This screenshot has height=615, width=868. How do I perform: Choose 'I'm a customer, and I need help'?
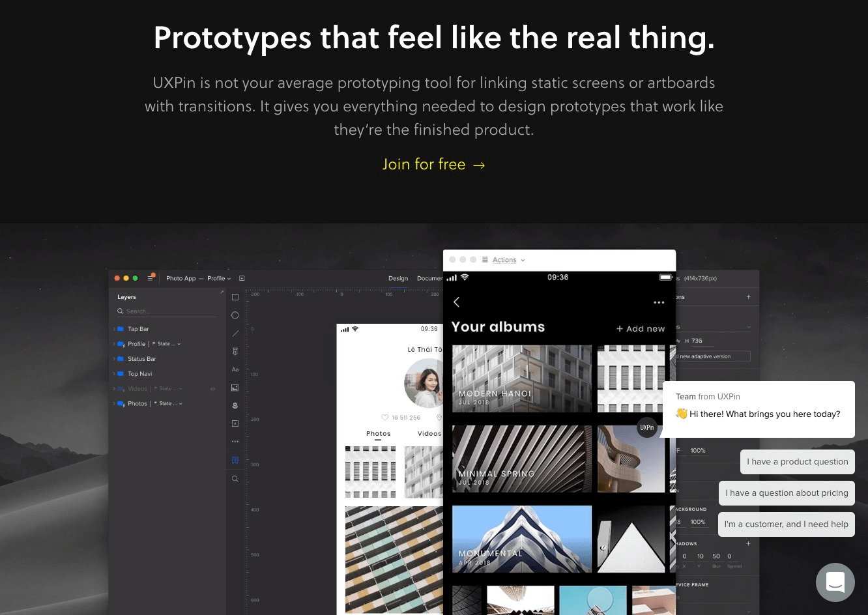(787, 524)
